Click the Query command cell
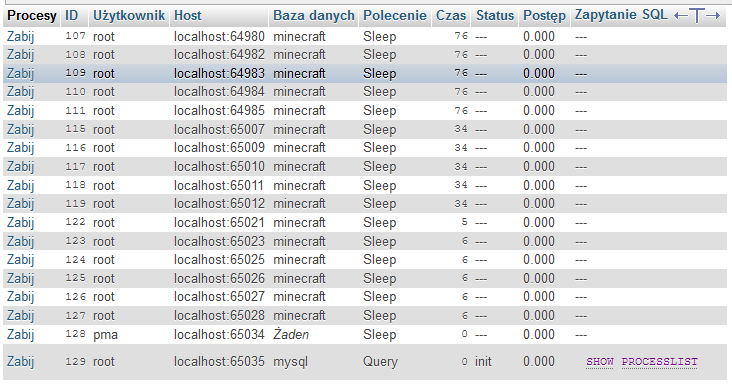This screenshot has height=390, width=732. 380,362
